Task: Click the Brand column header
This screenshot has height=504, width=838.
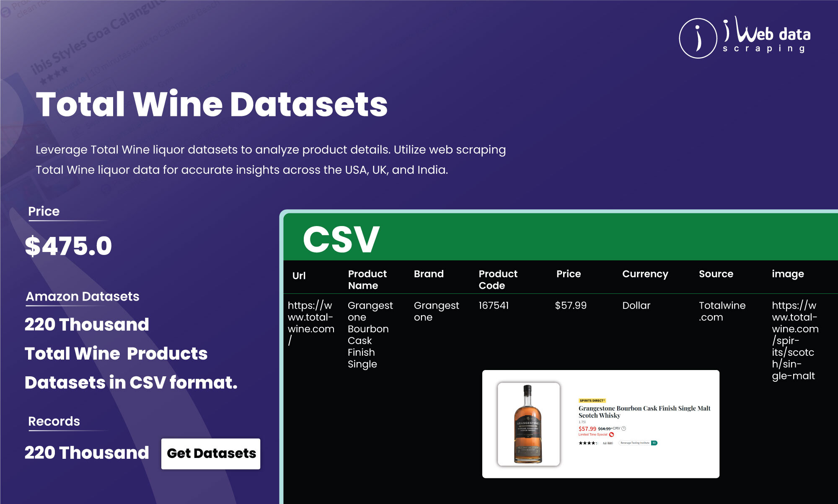Action: pos(429,274)
